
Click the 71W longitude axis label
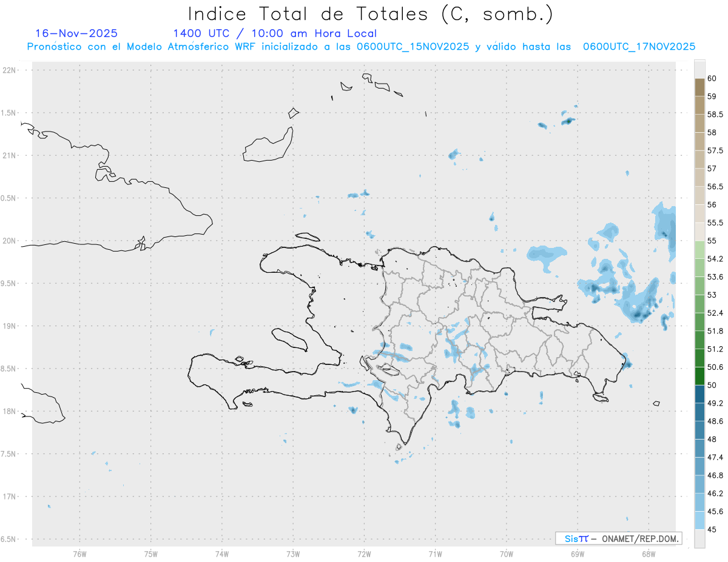click(435, 554)
